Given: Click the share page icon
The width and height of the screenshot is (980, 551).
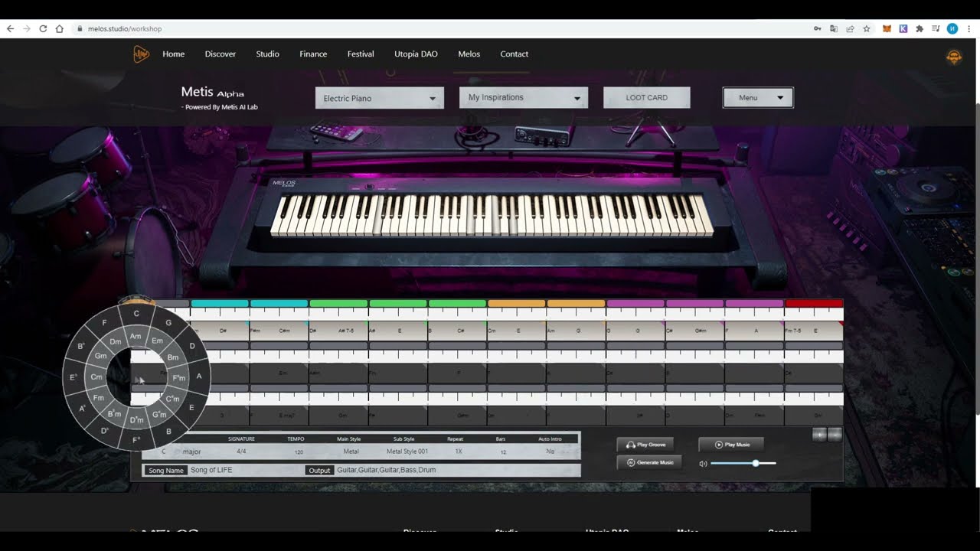Looking at the screenshot, I should pos(850,28).
